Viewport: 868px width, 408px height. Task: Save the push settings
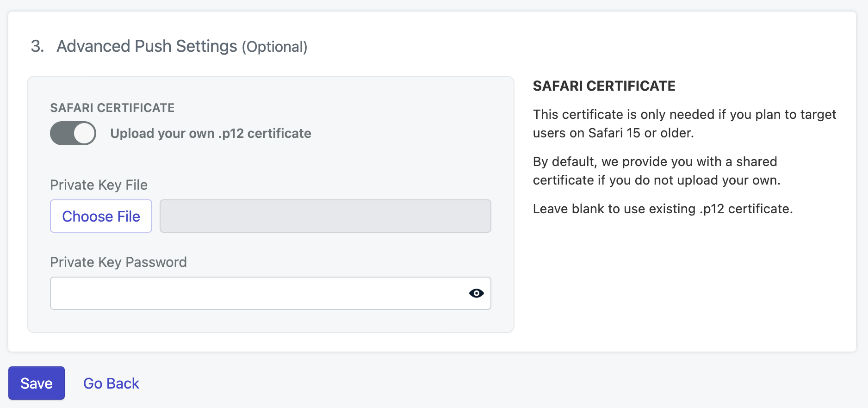pos(37,383)
